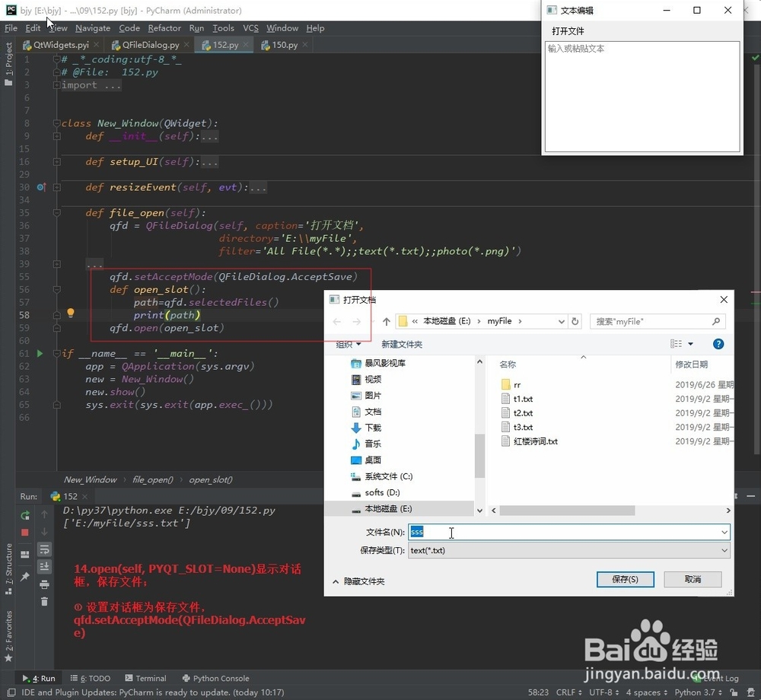This screenshot has width=761, height=700.
Task: Toggle soft-wrap icon in the Run panel
Action: pyautogui.click(x=44, y=549)
